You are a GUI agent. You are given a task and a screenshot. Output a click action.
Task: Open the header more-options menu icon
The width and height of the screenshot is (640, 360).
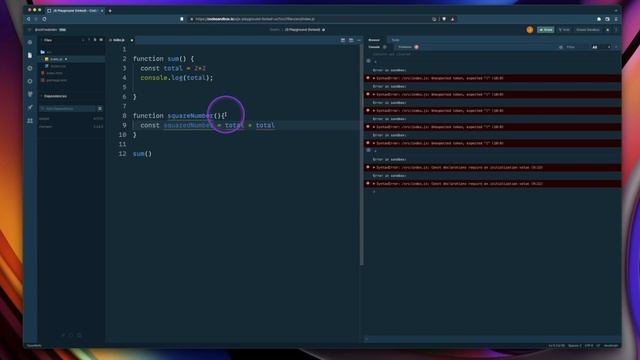pyautogui.click(x=616, y=30)
